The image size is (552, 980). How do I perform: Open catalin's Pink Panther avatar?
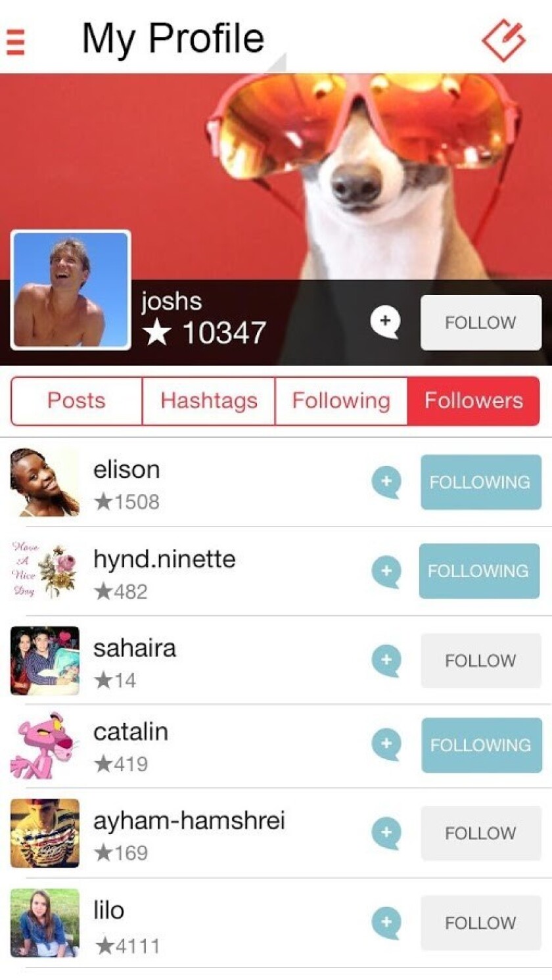point(45,745)
